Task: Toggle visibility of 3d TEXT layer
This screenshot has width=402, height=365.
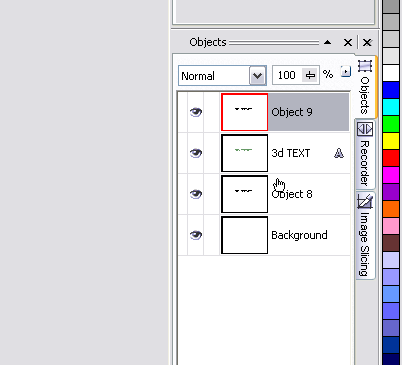Action: pos(196,153)
